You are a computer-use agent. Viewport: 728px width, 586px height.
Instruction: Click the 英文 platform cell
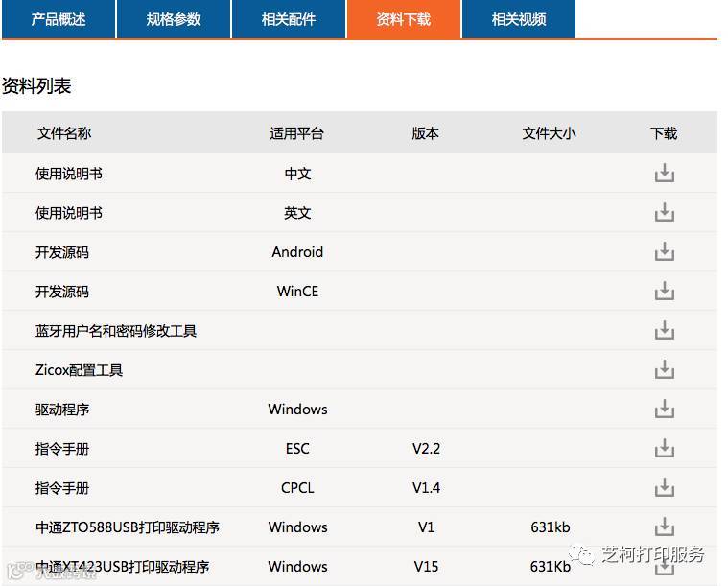[297, 213]
